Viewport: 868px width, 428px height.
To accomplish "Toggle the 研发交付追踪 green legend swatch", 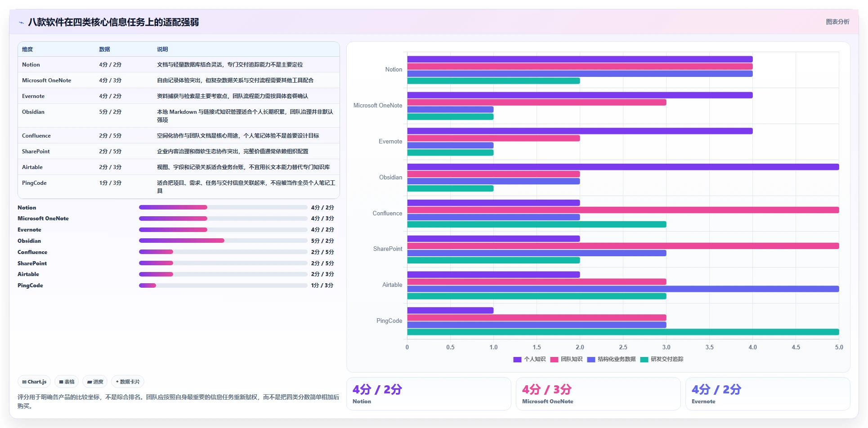I will tap(644, 359).
